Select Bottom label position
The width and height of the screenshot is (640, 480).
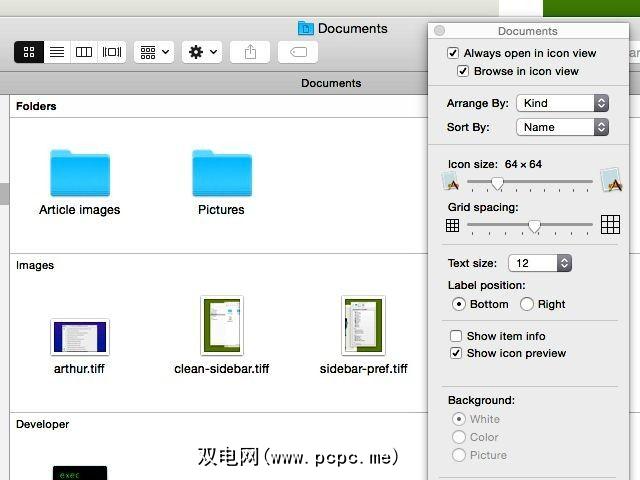[459, 304]
